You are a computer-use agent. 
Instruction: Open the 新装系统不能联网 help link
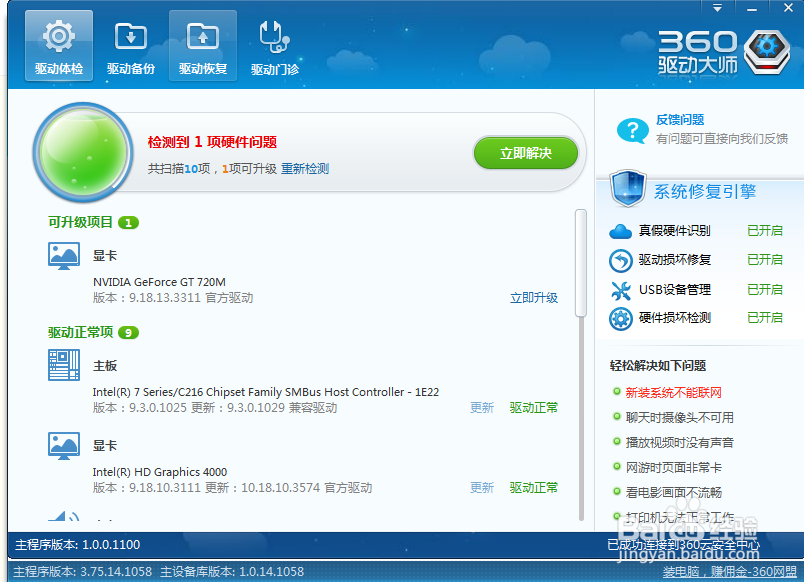674,393
